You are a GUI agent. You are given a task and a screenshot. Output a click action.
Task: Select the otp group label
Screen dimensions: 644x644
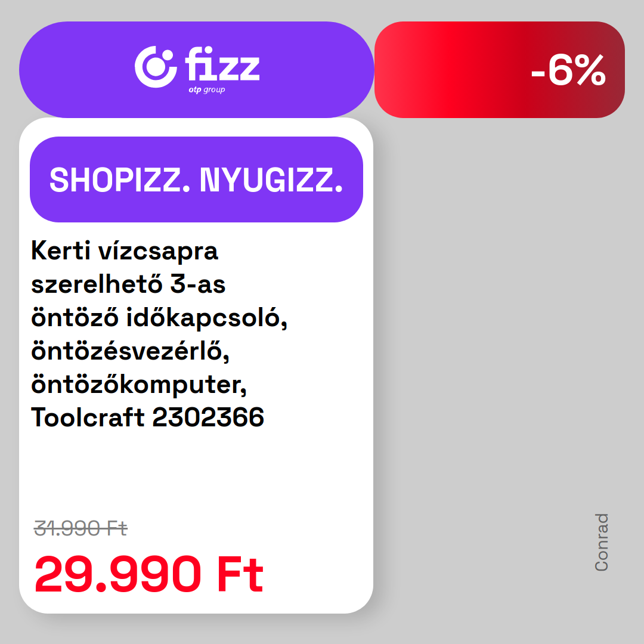pyautogui.click(x=207, y=90)
